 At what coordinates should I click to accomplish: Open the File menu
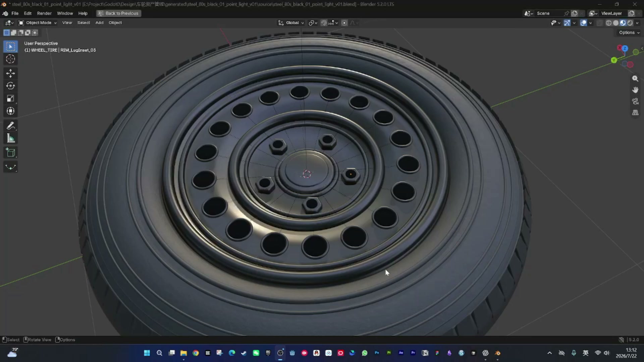pyautogui.click(x=15, y=13)
